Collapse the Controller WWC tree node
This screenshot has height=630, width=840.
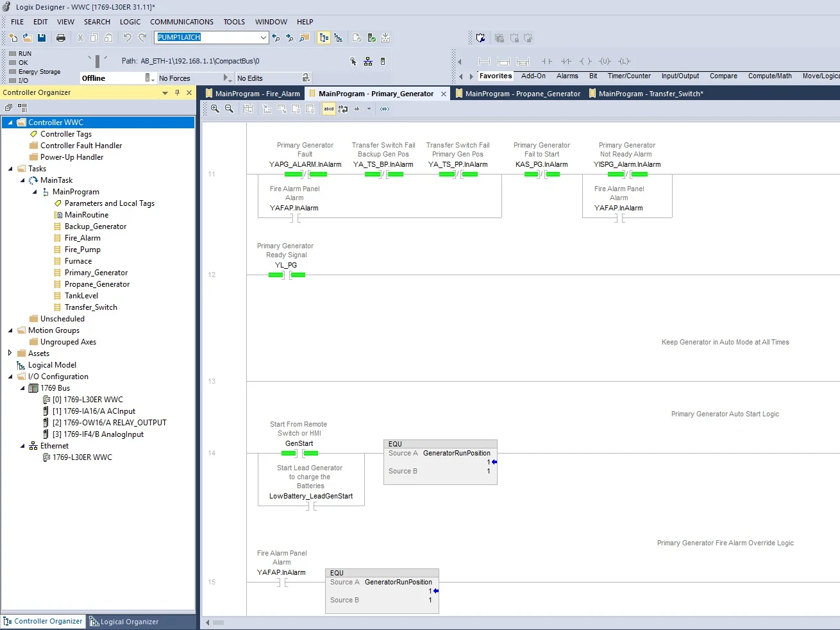(x=10, y=123)
